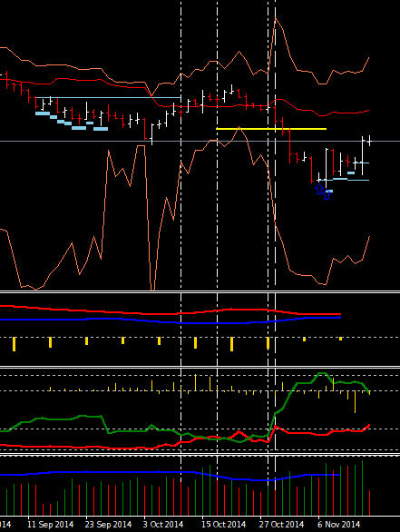Select the yellow horizontal line on the price chart
400x532 pixels.
[271, 129]
